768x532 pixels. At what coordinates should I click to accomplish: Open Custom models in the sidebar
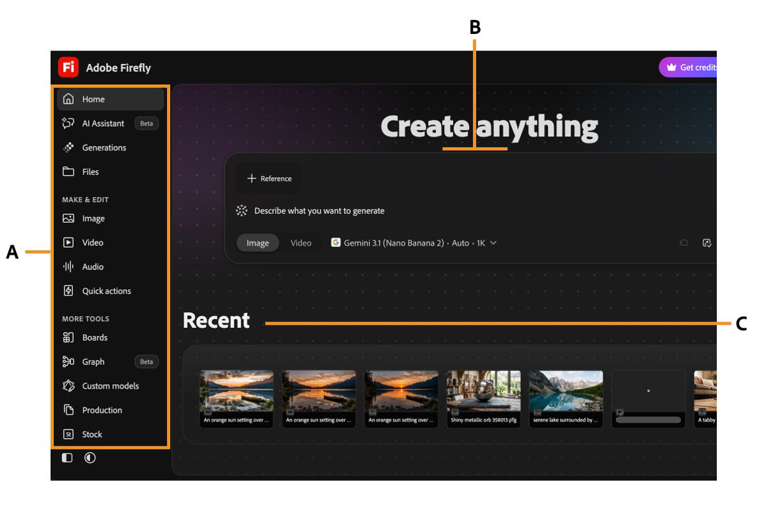[110, 386]
